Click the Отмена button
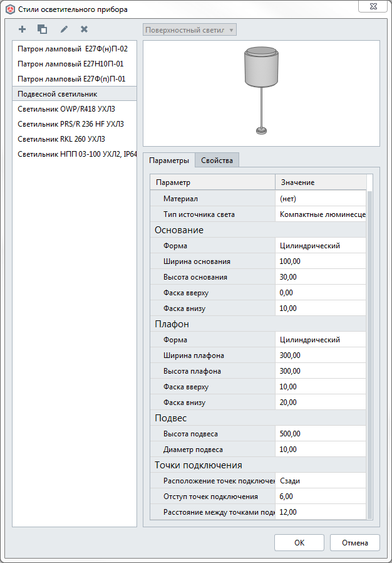Image resolution: width=392 pixels, height=563 pixels. 354,542
